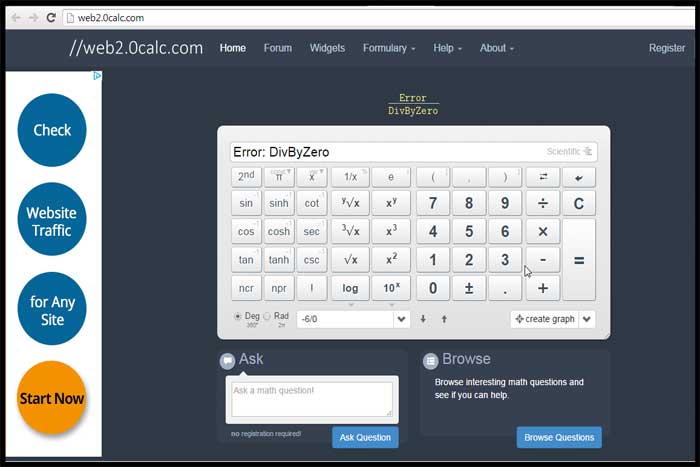Toggle Scientific mode in the display
The height and width of the screenshot is (467, 700).
coord(569,151)
